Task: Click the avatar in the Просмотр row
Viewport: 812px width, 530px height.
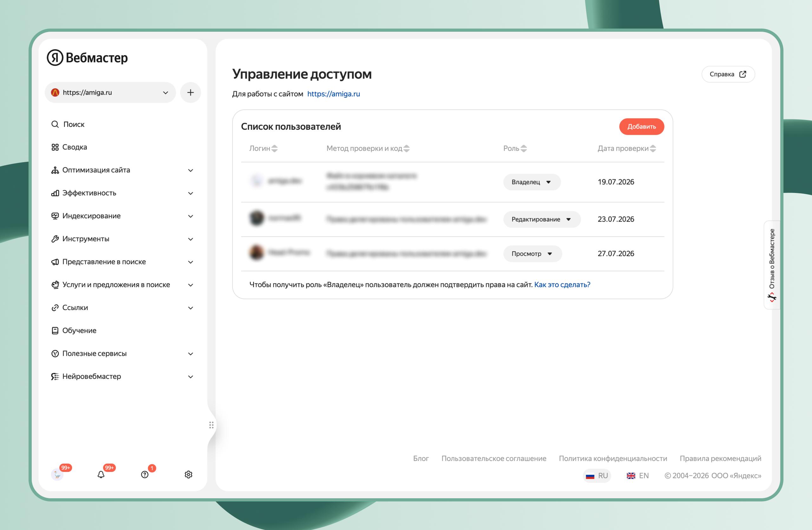Action: pos(257,252)
